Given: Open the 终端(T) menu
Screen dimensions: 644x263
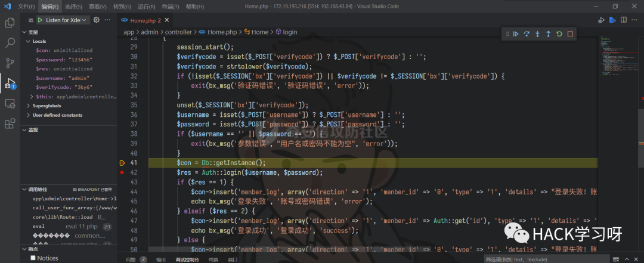Looking at the screenshot, I should tap(169, 7).
